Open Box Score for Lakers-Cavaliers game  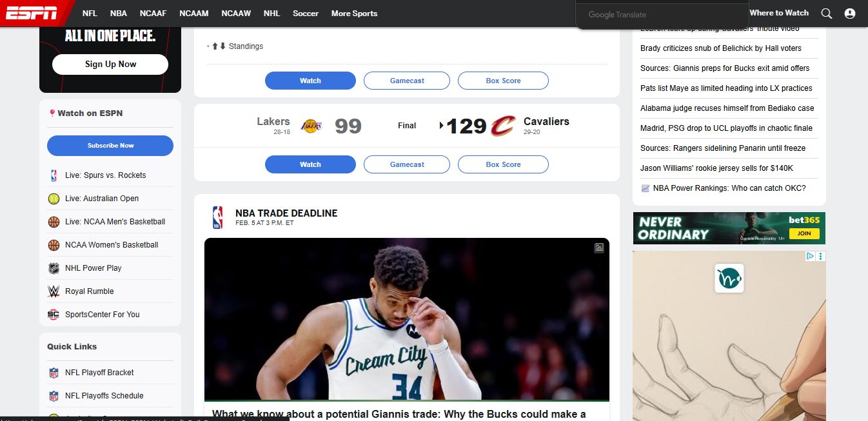[503, 164]
